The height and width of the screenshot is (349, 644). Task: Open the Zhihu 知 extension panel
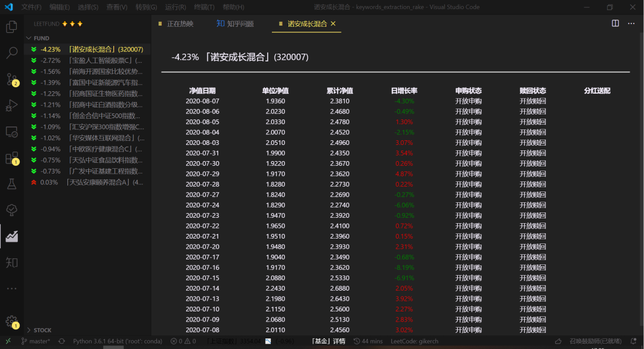click(12, 262)
